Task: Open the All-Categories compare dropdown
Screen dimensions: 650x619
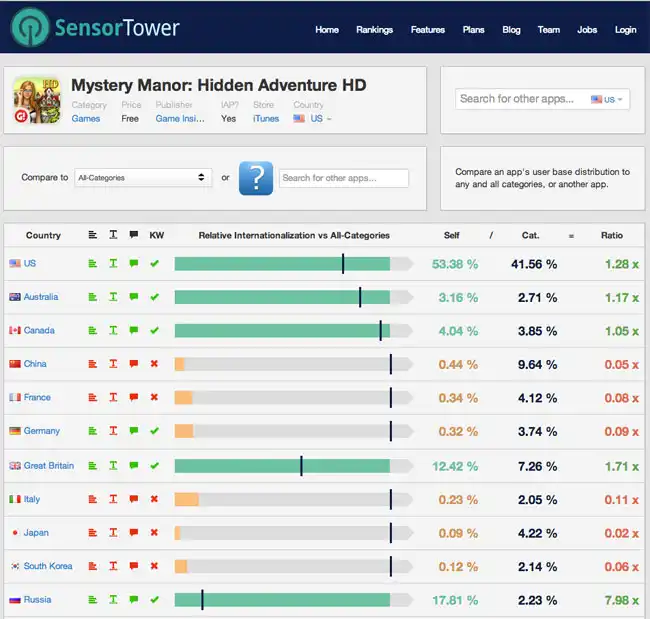Action: point(143,177)
